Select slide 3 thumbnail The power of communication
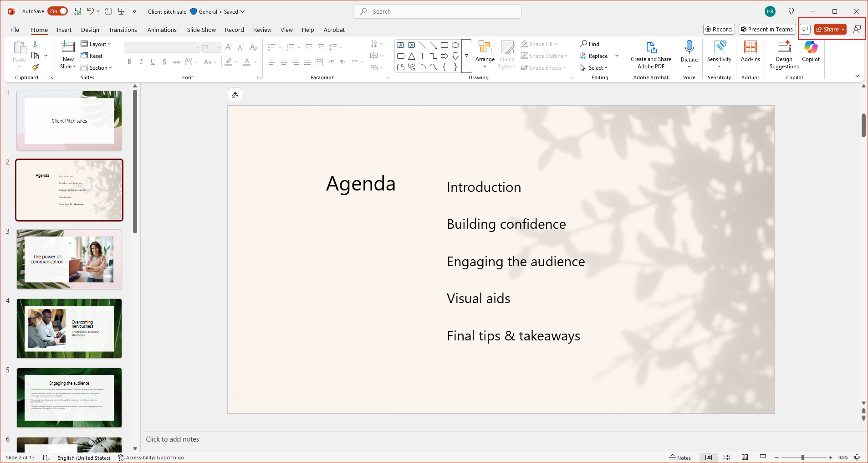 coord(69,259)
